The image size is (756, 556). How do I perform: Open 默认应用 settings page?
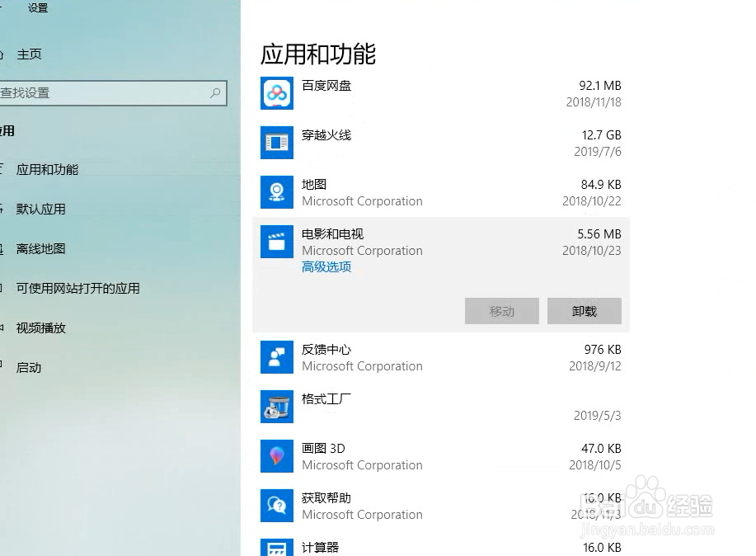(x=40, y=209)
